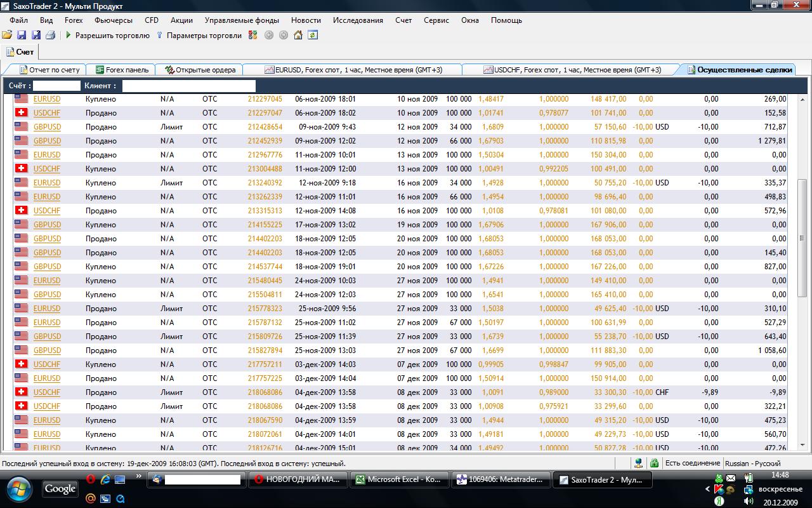The image size is (812, 508).
Task: Click the trade number 215827894
Action: click(x=265, y=351)
